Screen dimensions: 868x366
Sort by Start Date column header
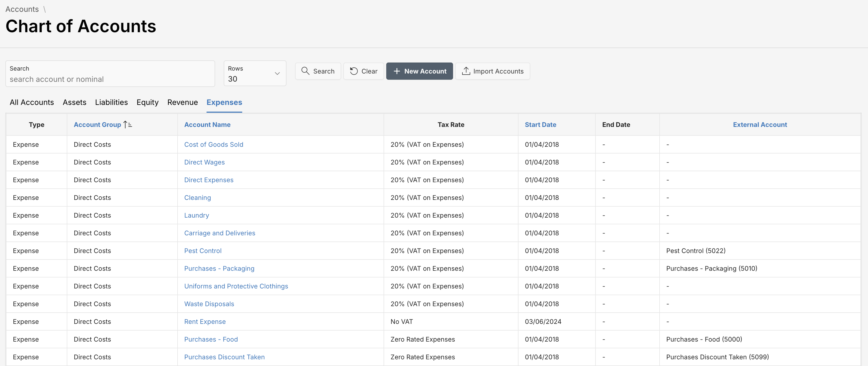click(x=540, y=125)
